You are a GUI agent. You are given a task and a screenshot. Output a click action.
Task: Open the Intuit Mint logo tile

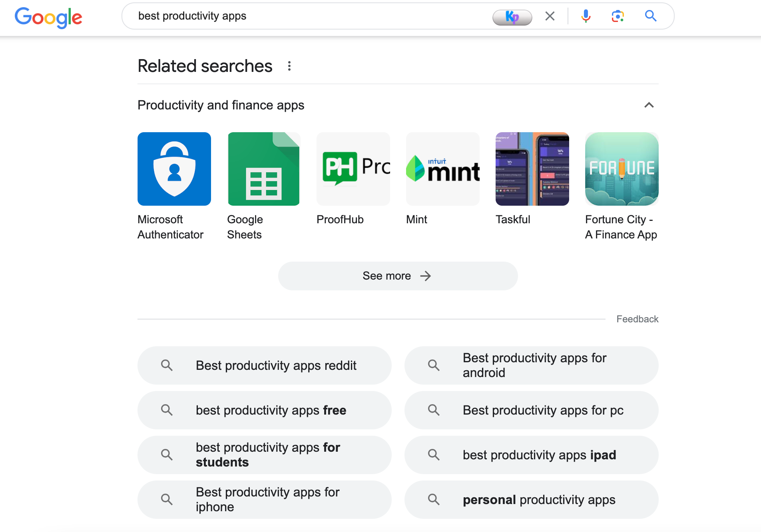click(x=443, y=169)
